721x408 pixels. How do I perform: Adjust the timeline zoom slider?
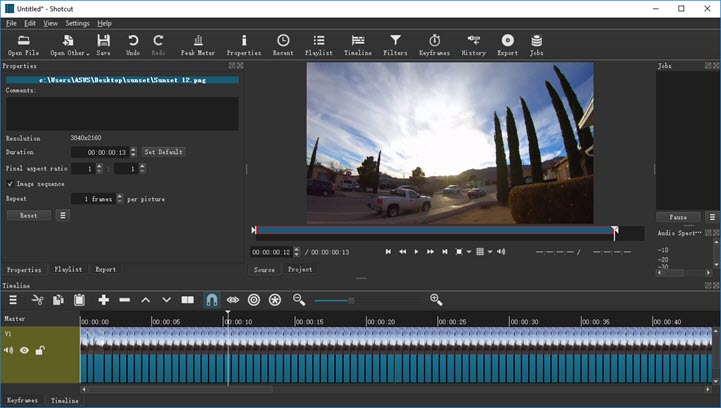350,300
